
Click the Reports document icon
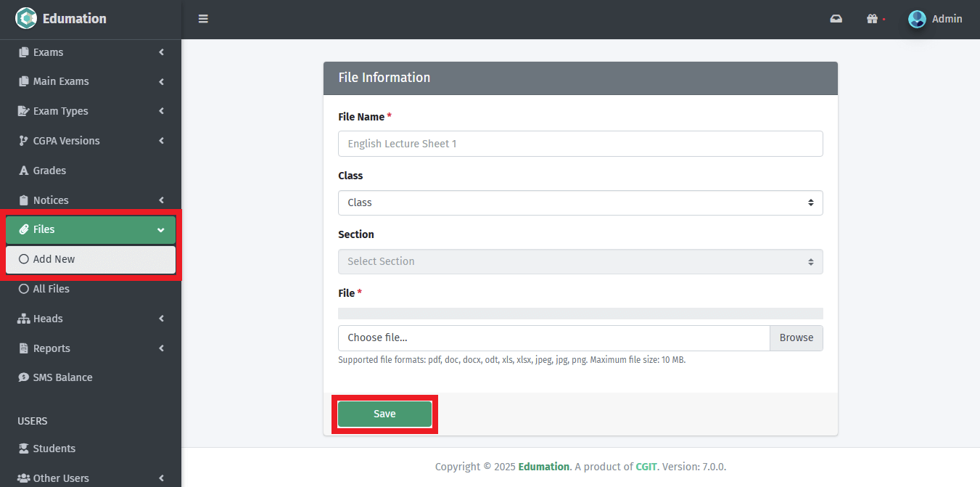point(24,348)
